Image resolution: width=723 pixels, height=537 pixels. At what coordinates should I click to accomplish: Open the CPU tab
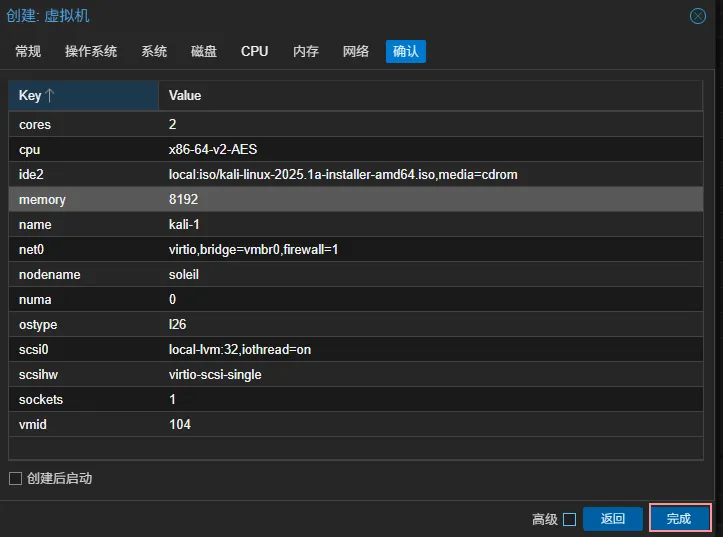coord(255,51)
